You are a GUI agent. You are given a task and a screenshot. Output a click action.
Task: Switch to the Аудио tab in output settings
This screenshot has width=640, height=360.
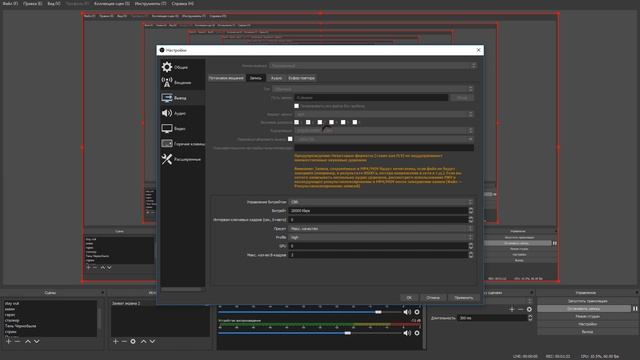click(276, 78)
